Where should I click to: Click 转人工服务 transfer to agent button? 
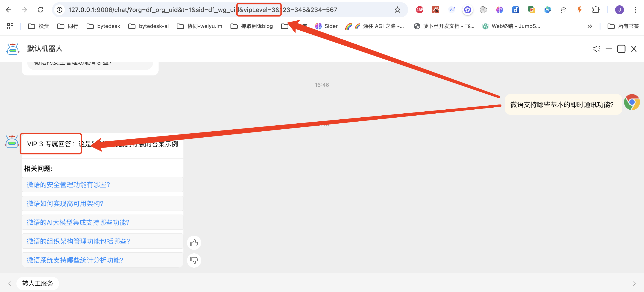click(38, 283)
